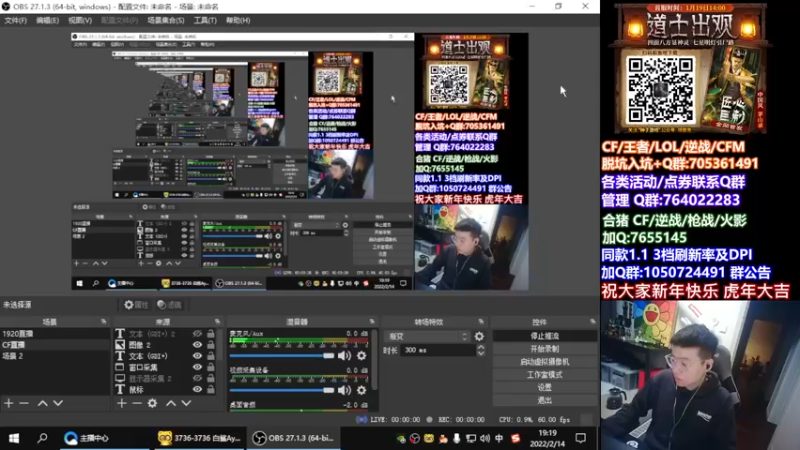Add a new source with the plus icon
The height and width of the screenshot is (450, 800).
pos(121,404)
